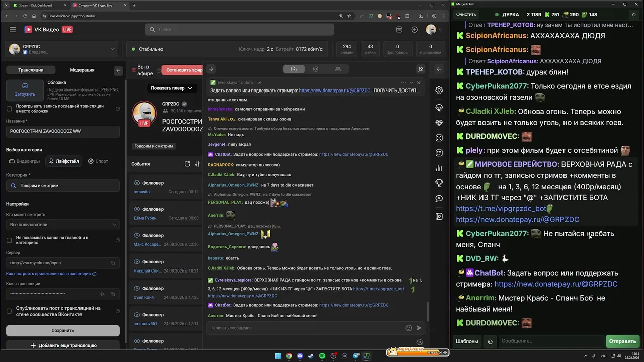Click the category search field Говорим и смотрим
This screenshot has width=644, height=362.
pyautogui.click(x=63, y=186)
